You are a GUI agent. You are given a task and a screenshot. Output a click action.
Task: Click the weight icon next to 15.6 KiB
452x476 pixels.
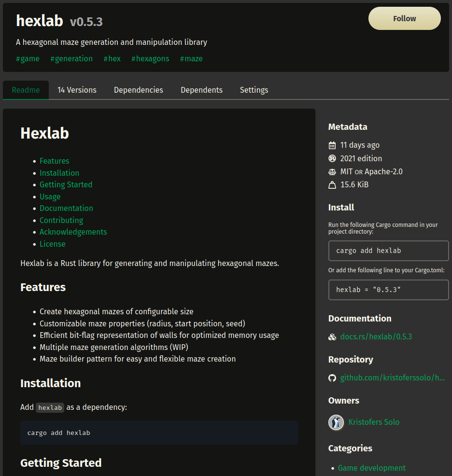coord(332,185)
